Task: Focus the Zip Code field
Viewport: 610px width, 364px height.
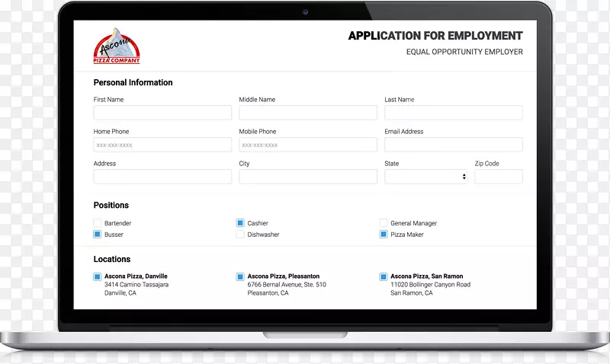Action: [x=499, y=177]
